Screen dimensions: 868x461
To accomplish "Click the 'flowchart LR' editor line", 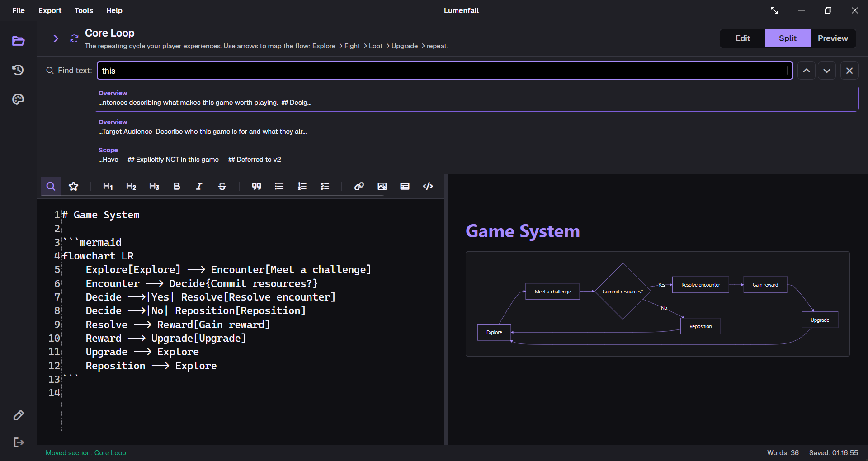I will click(x=98, y=256).
